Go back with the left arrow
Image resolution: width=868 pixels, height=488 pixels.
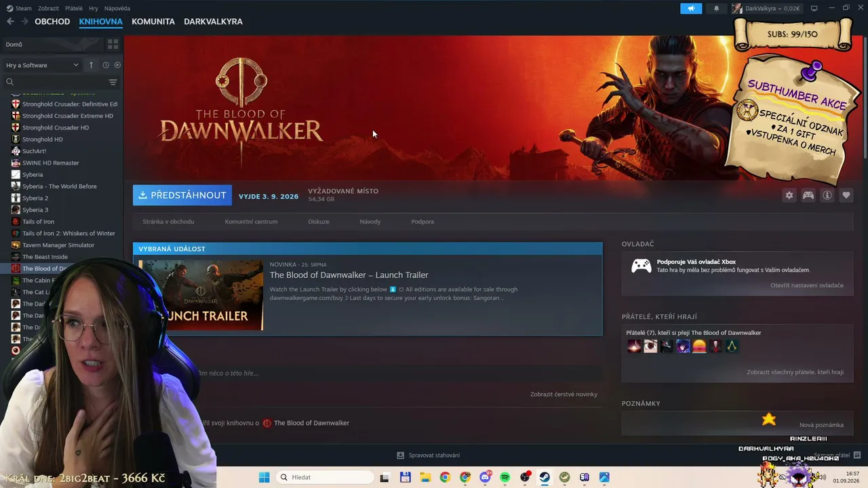pos(10,22)
